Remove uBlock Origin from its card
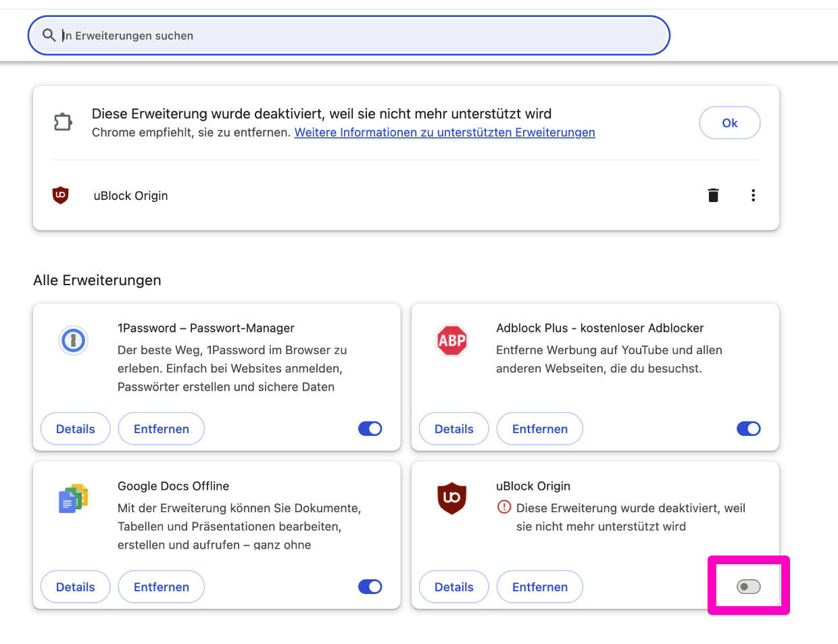This screenshot has height=644, width=838. coord(539,587)
